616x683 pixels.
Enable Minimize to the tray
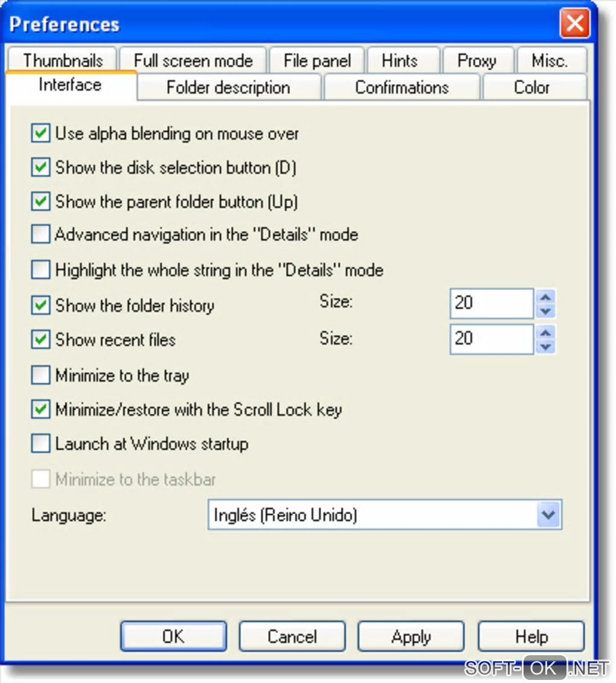(40, 375)
